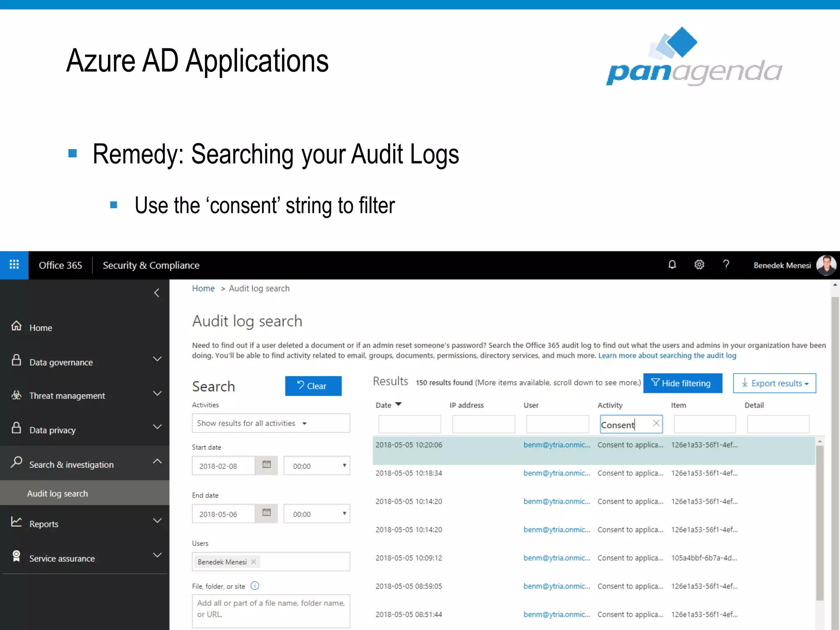Click the Threat management biohazard icon
The width and height of the screenshot is (840, 630).
tap(16, 395)
